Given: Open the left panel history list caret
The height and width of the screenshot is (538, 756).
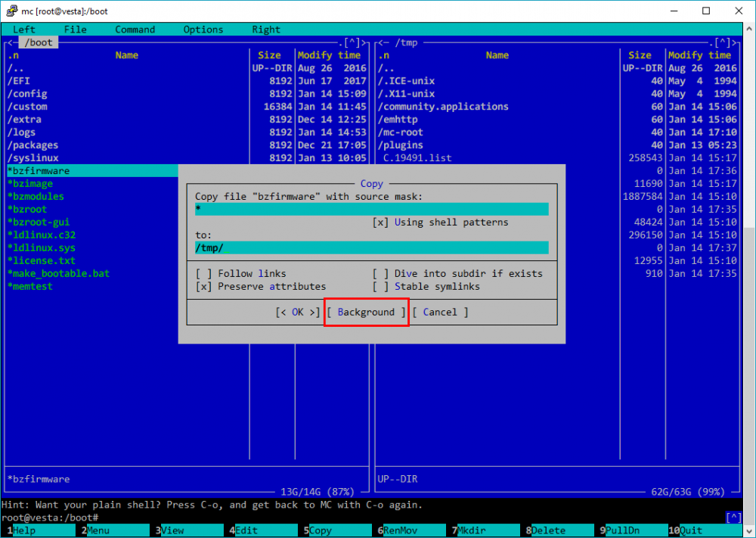Looking at the screenshot, I should coord(352,42).
